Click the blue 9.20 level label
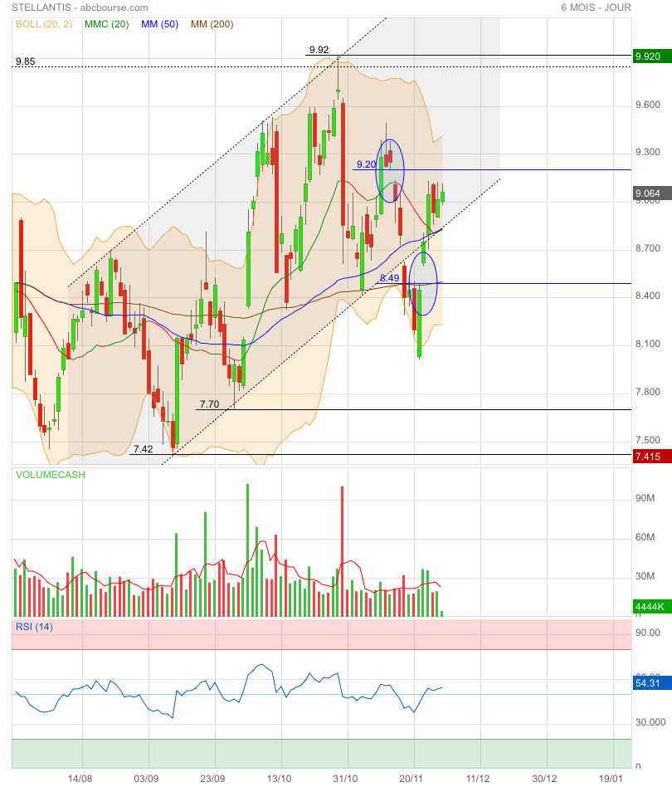 click(366, 164)
